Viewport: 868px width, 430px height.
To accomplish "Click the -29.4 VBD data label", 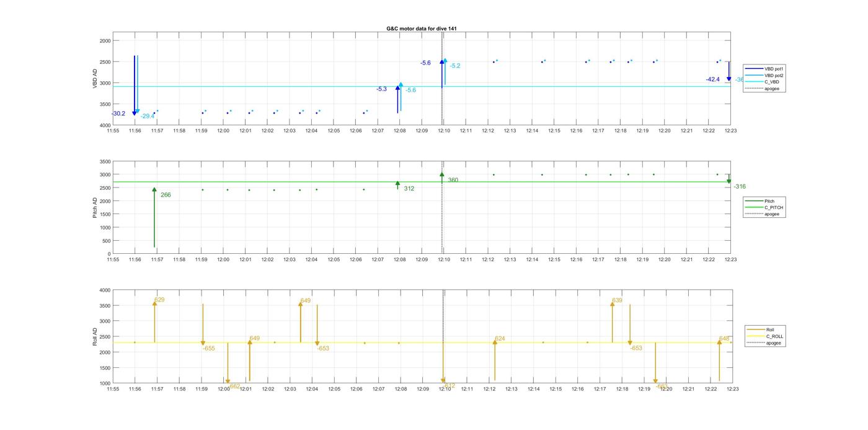I will (148, 116).
